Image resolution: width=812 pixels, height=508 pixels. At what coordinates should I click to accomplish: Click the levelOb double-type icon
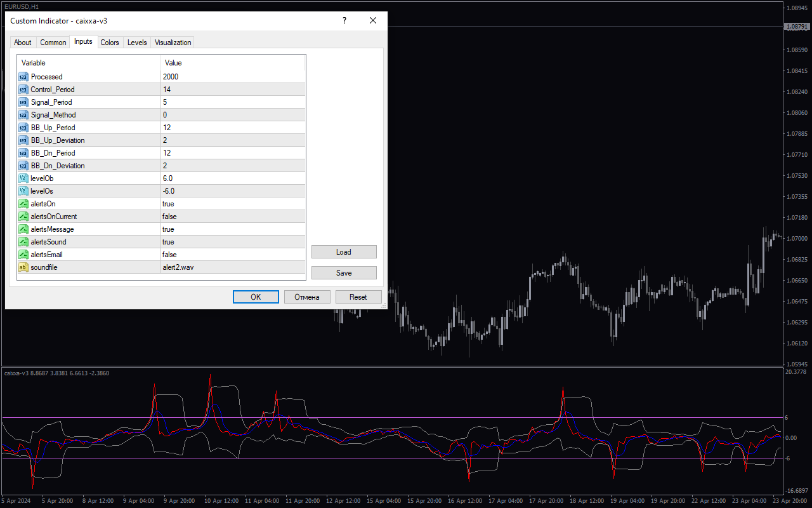tap(23, 178)
